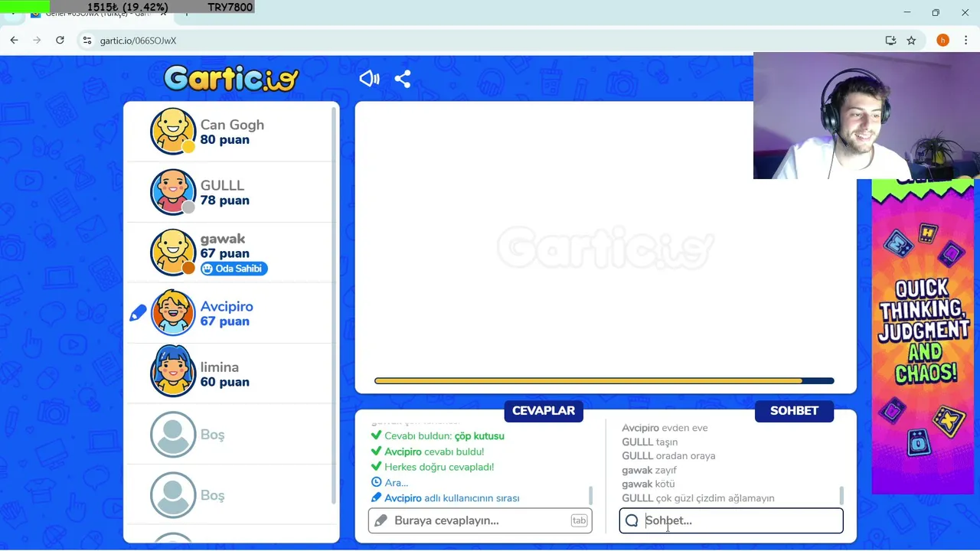
Task: Click the browser back arrow
Action: coord(14,40)
